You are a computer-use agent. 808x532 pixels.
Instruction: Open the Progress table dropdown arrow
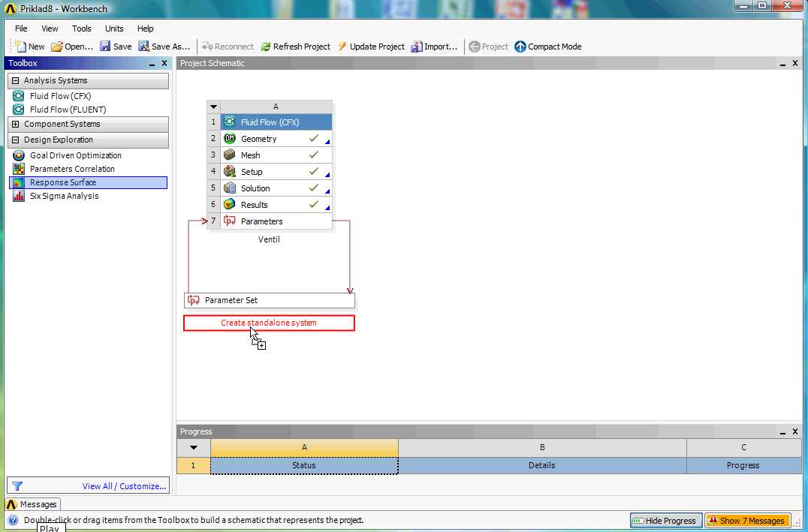194,447
